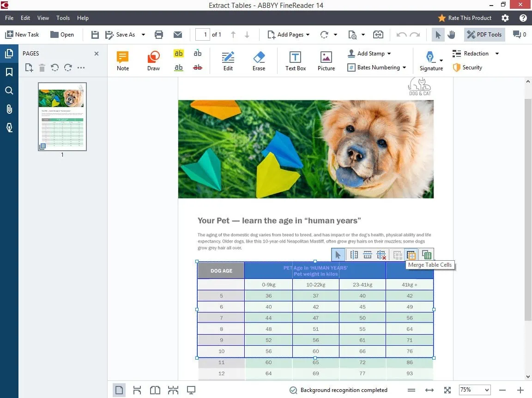Open the attachments paperclip panel

click(x=9, y=109)
